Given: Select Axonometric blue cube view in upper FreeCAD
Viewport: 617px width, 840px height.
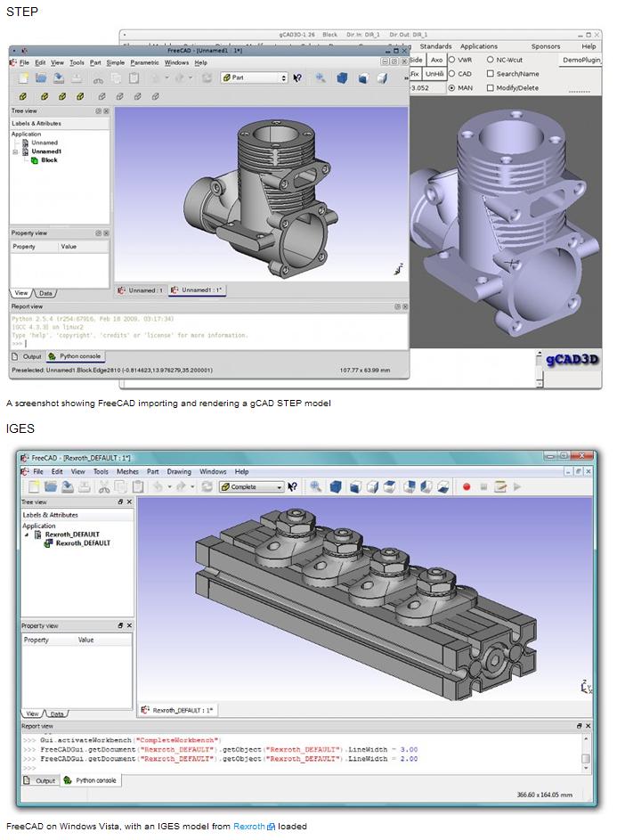Looking at the screenshot, I should click(342, 78).
